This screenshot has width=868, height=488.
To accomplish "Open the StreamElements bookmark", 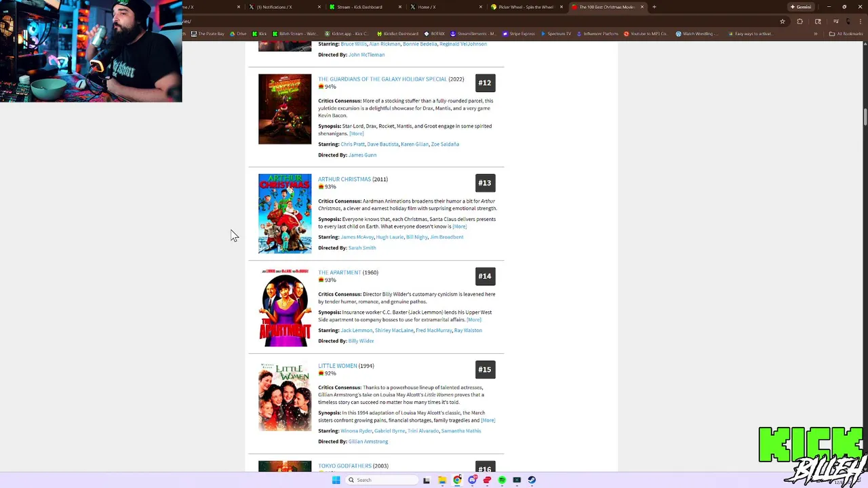I will pos(473,34).
